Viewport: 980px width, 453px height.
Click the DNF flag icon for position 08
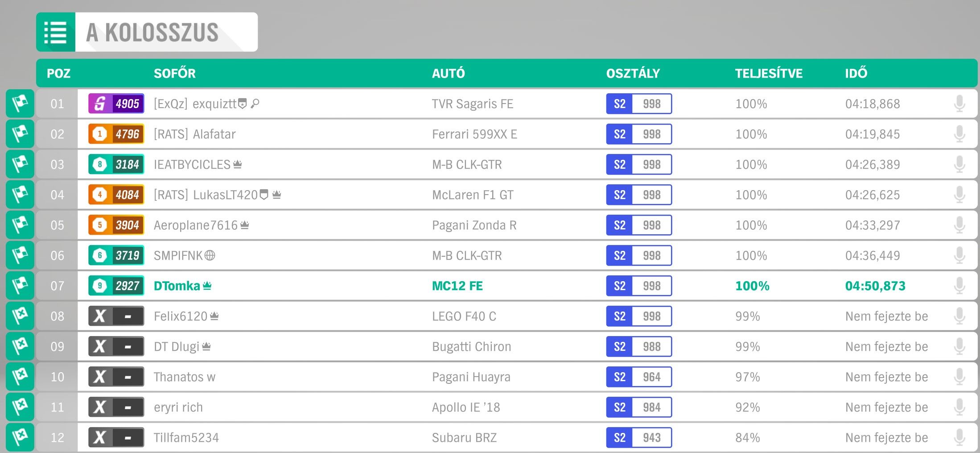(20, 316)
